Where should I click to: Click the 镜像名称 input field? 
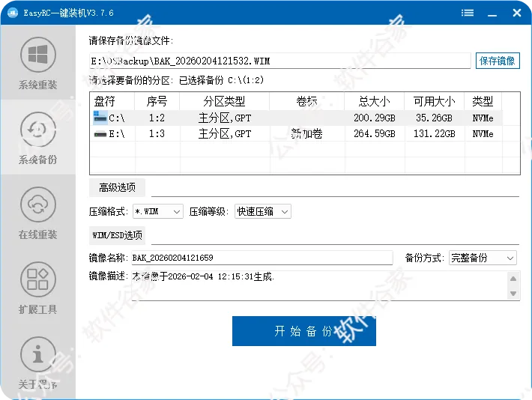tap(262, 258)
